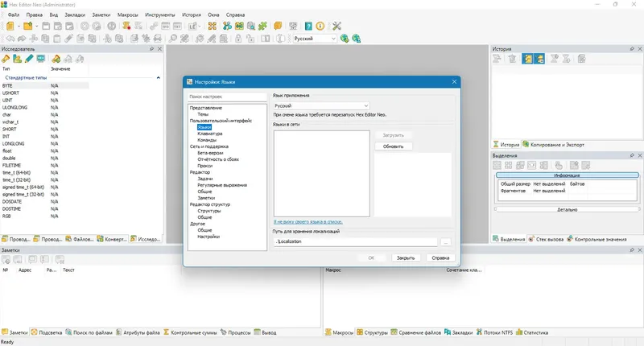Switch to Потоки NTFS tab
The image size is (644, 346).
495,332
